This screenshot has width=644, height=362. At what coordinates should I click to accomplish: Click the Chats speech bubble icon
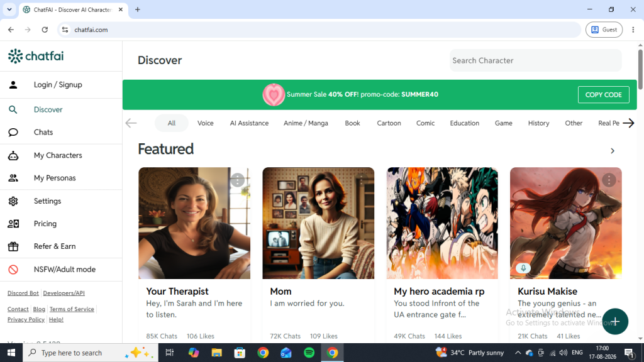[x=13, y=132]
